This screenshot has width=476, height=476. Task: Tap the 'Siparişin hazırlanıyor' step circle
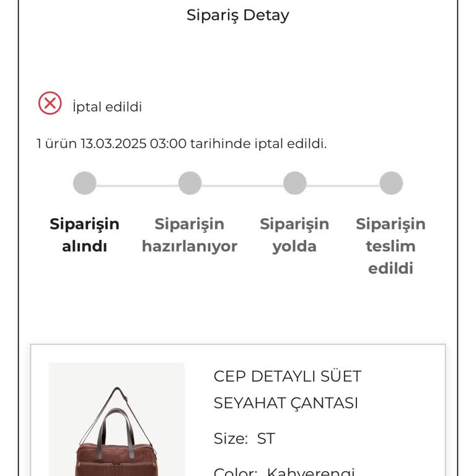190,183
